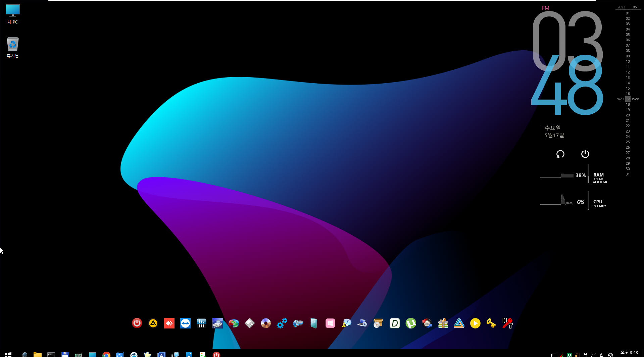Open the 내 PC desktop icon

(x=13, y=14)
